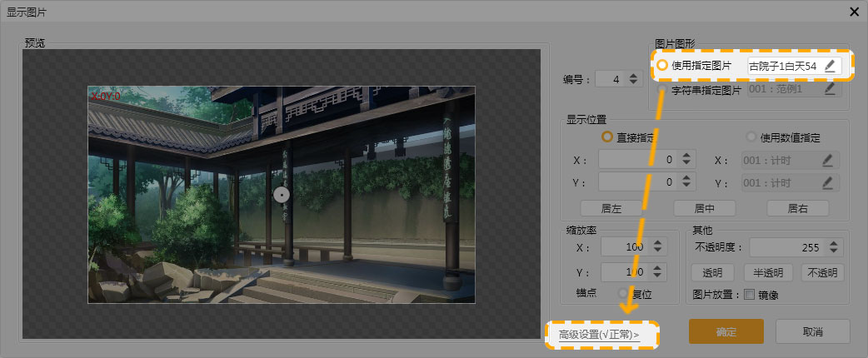Click the anchor point marker in the preview center
The image size is (868, 358).
coord(282,194)
